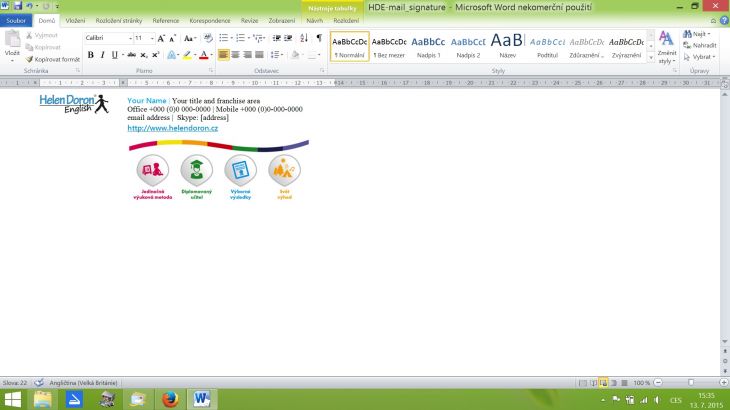
Task: Switch to Revize tab
Action: pyautogui.click(x=250, y=20)
